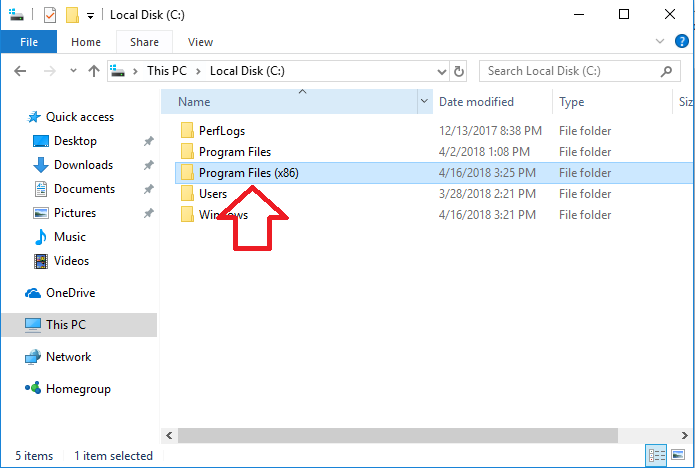Viewport: 695px width, 468px height.
Task: Click the 12/13/2017 8:38 PM date cell
Action: click(x=490, y=131)
